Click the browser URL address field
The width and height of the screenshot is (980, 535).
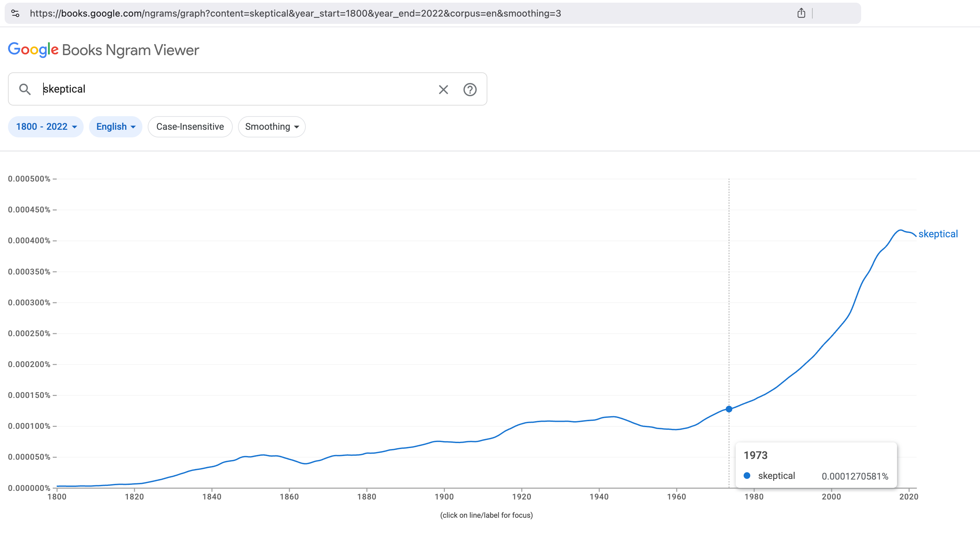pos(295,13)
